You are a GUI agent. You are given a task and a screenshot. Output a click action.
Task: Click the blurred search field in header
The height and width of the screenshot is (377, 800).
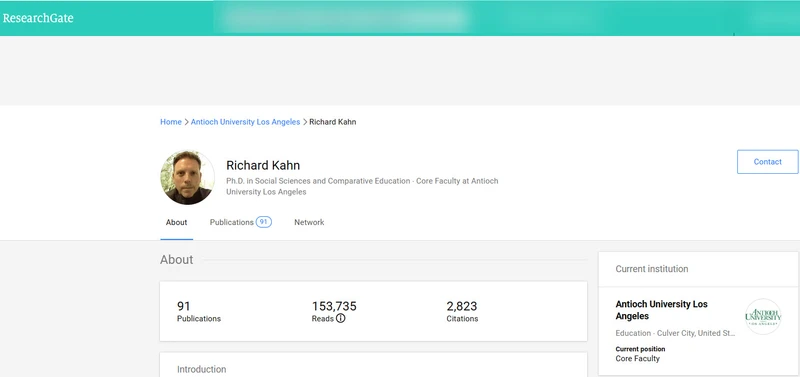click(x=344, y=18)
